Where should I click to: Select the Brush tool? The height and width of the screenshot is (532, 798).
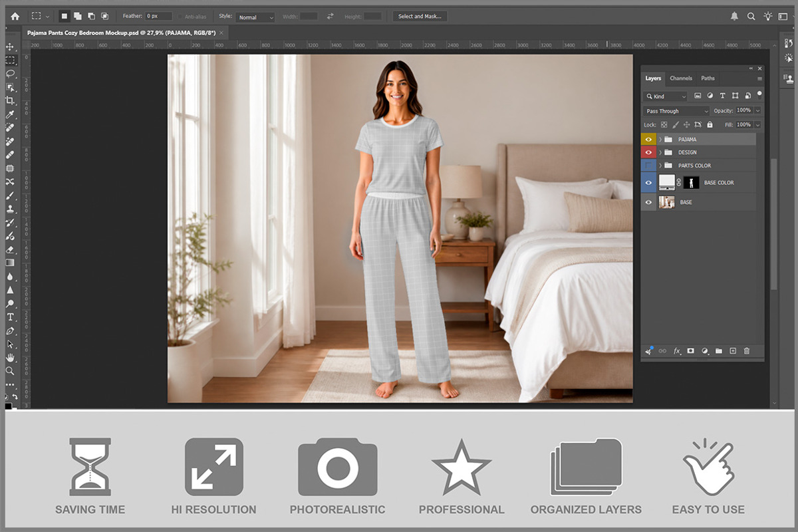[x=10, y=195]
